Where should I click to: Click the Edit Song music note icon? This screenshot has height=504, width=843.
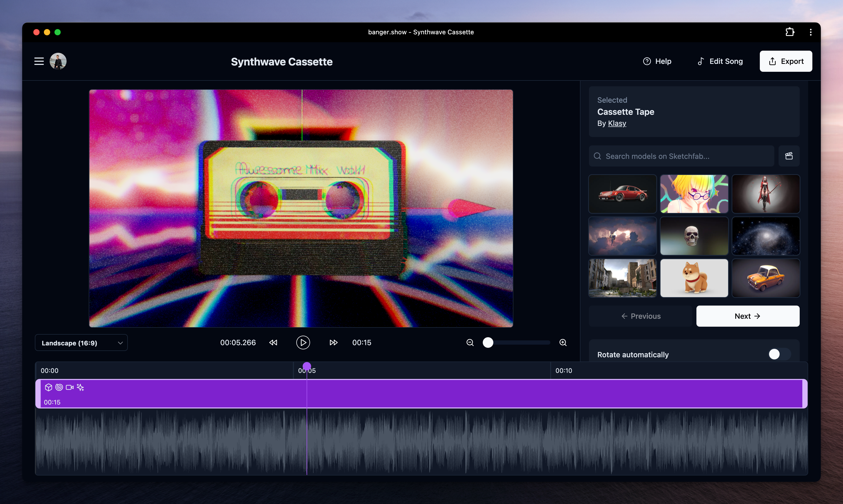[701, 61]
